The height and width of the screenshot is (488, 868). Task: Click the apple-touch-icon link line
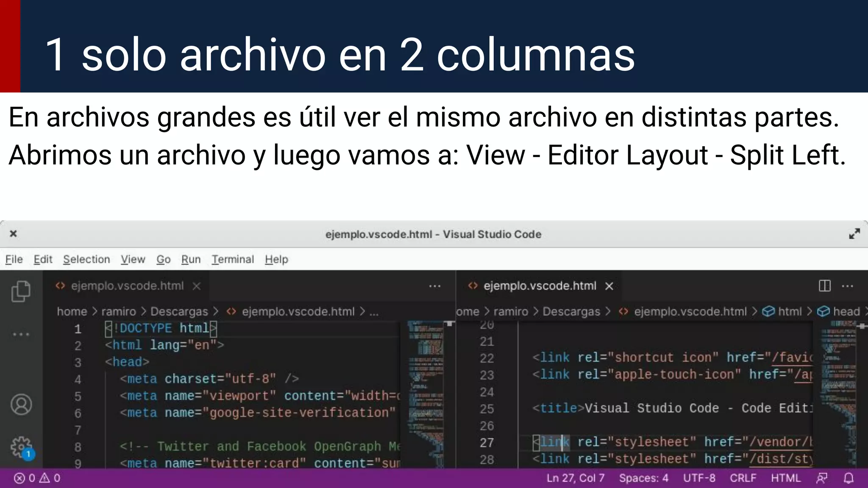point(672,374)
